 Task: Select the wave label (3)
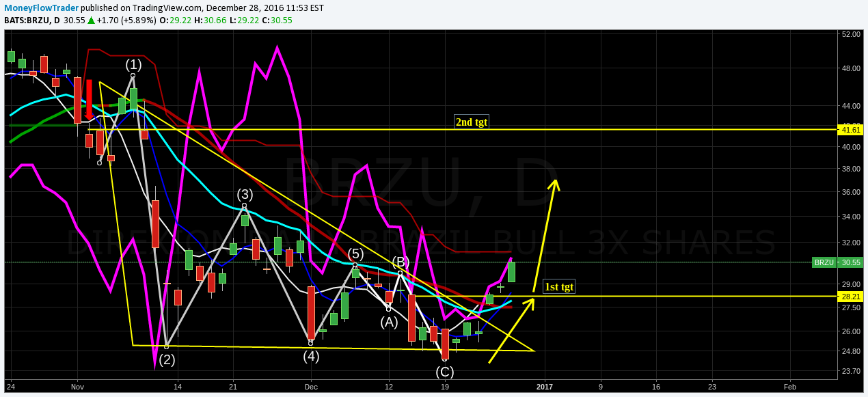(245, 195)
